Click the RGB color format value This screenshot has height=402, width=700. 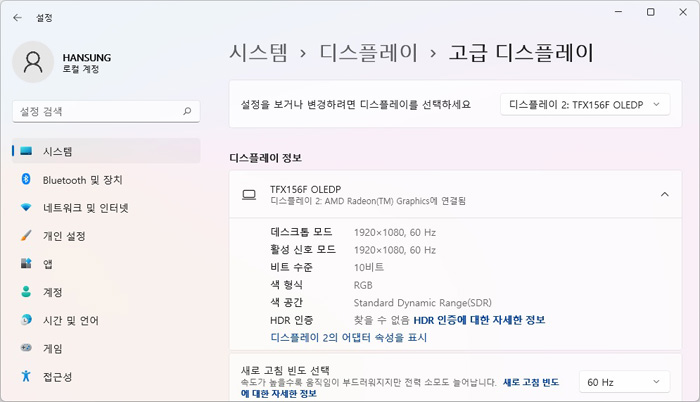click(x=363, y=285)
